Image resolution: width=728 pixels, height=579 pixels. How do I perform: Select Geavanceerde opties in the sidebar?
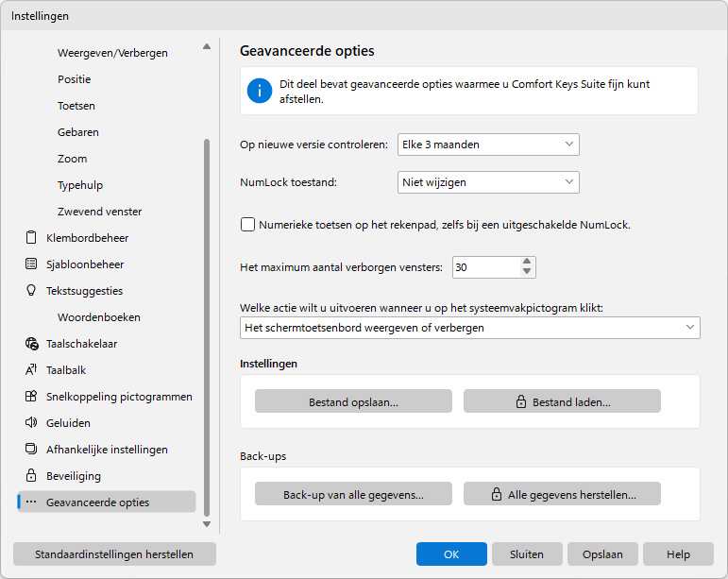(107, 502)
